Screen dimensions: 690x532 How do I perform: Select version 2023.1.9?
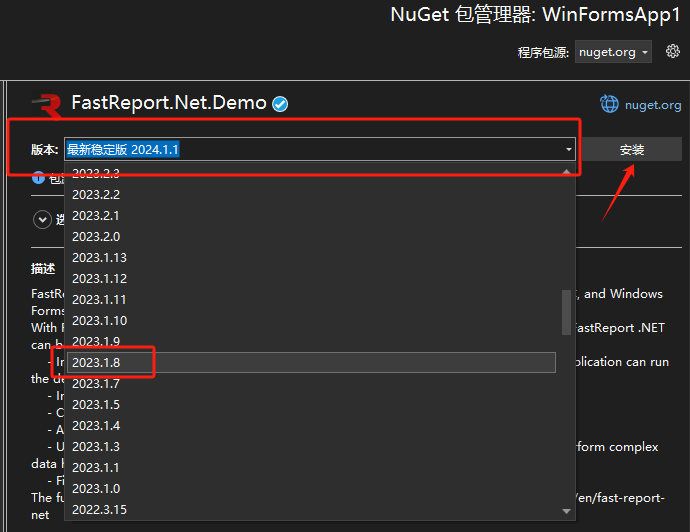tap(311, 341)
